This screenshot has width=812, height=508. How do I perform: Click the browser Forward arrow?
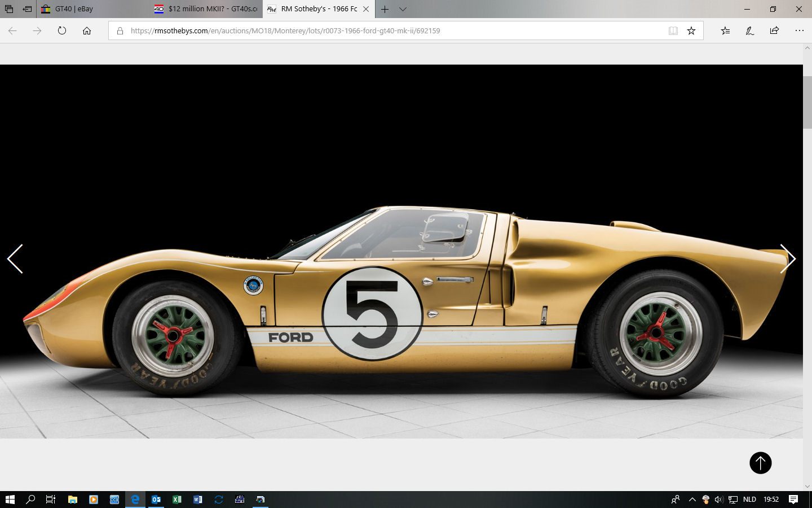[37, 30]
